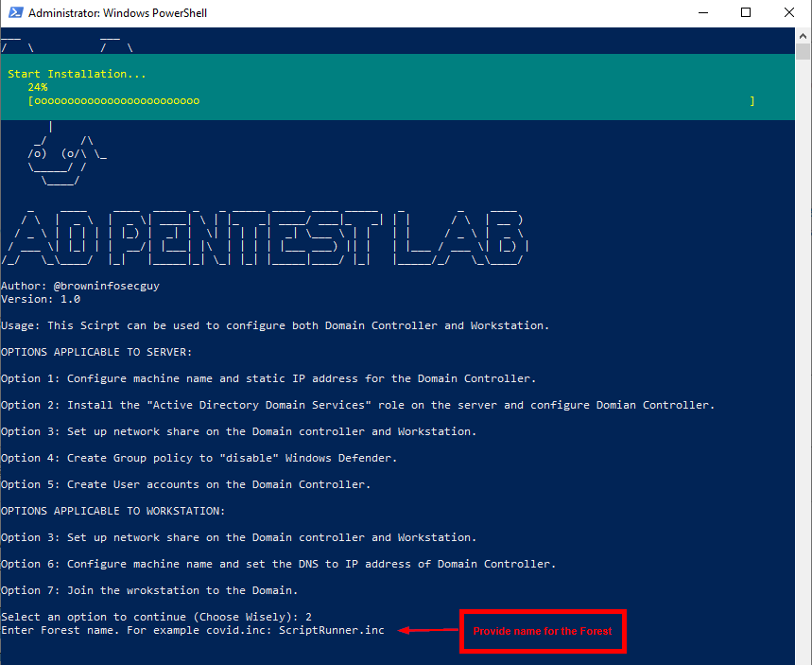Click 'OPTIONS APPLICABLE TO WORKSTATION:' heading
This screenshot has height=665, width=812.
point(112,511)
